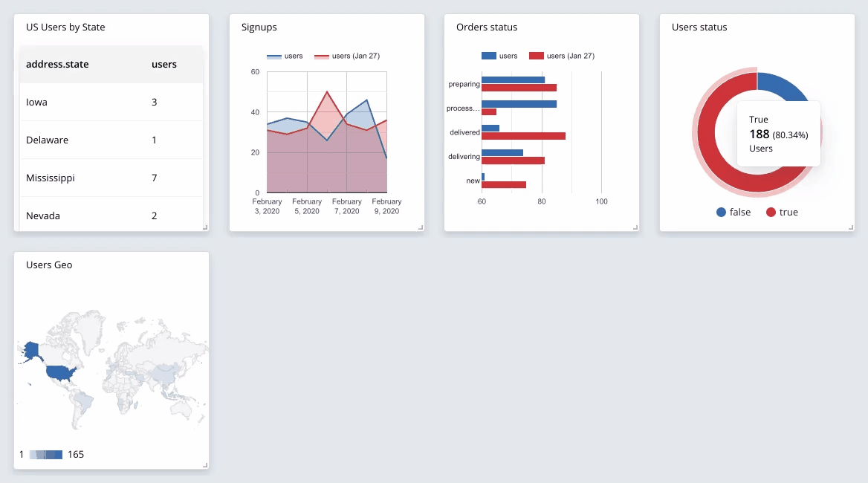Click resize handle of Signups card
This screenshot has height=483, width=868.
420,227
